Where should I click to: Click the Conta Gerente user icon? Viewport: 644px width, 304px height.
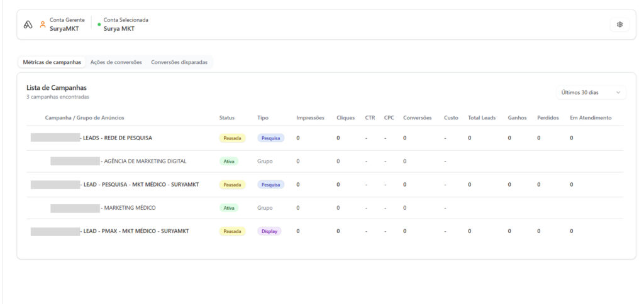(43, 24)
